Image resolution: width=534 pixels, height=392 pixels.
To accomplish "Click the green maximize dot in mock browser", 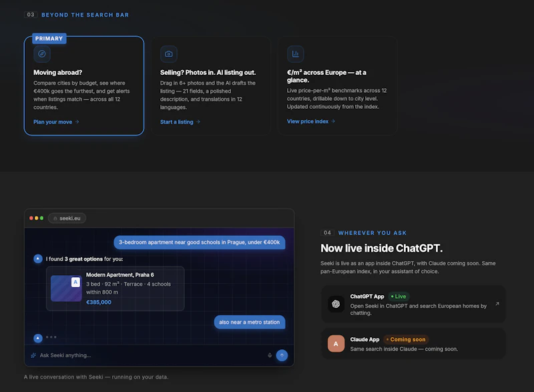I will pyautogui.click(x=41, y=218).
